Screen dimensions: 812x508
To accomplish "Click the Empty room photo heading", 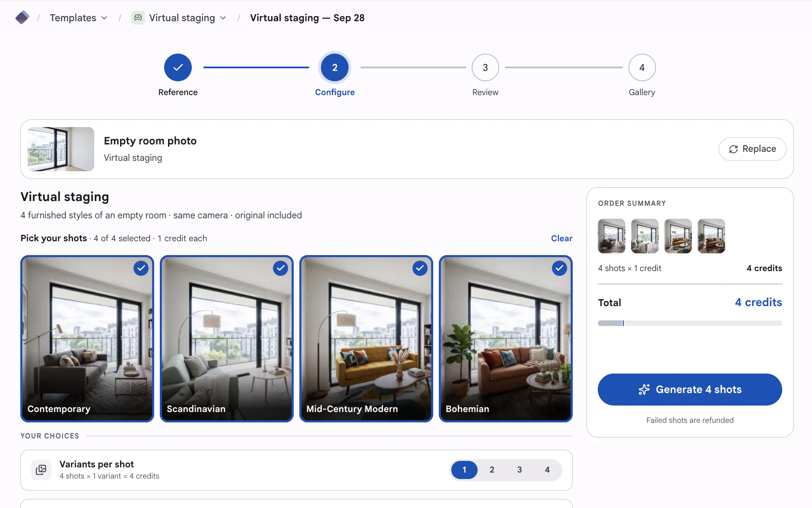I will tap(150, 141).
